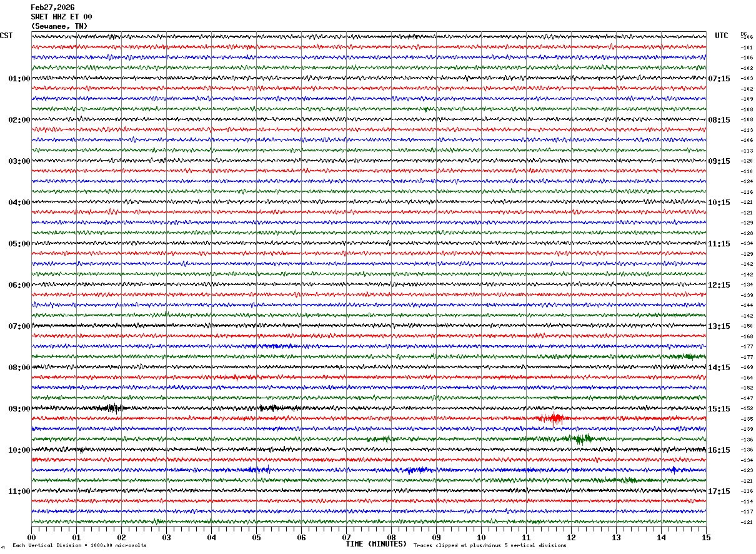
Task: Click minute tick label 06 on the bottom axis
Action: tap(301, 537)
